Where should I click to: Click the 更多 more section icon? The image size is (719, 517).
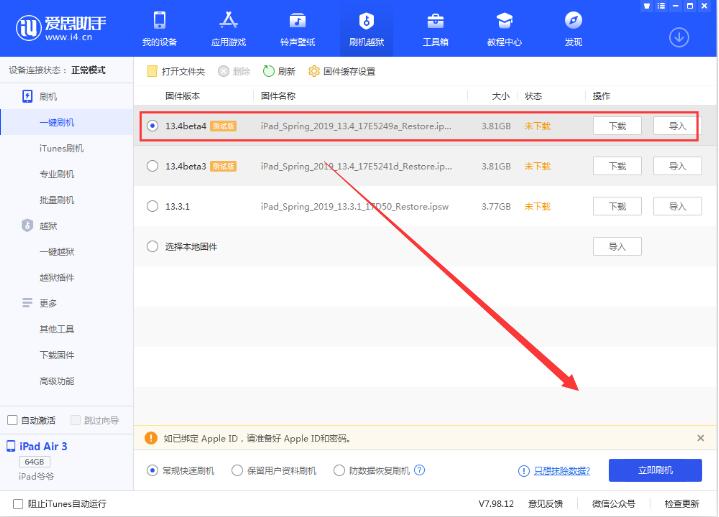(28, 303)
